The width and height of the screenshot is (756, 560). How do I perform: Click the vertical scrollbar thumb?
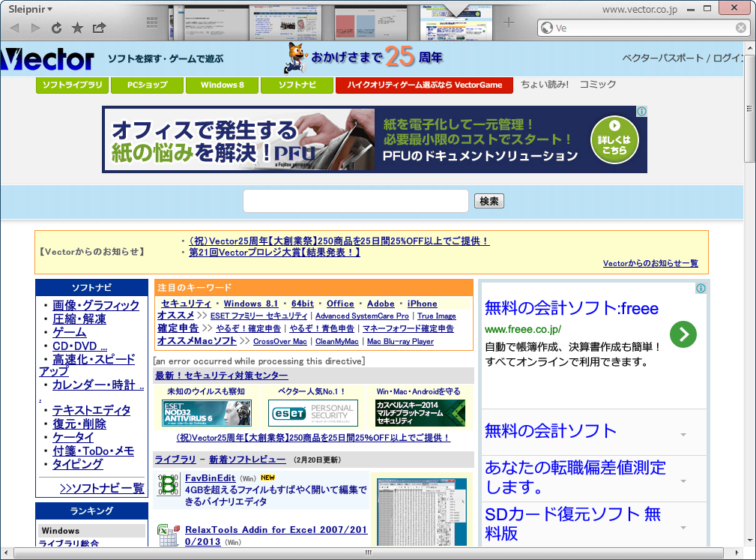pos(750,108)
